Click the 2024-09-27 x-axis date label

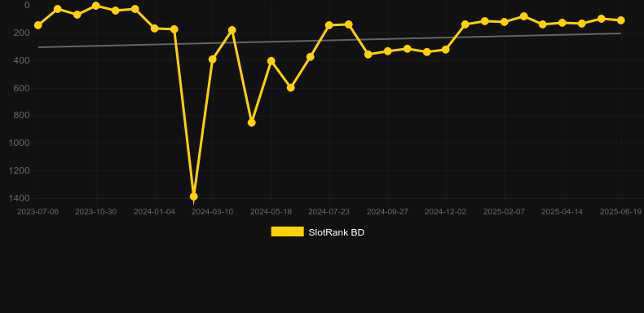[388, 212]
